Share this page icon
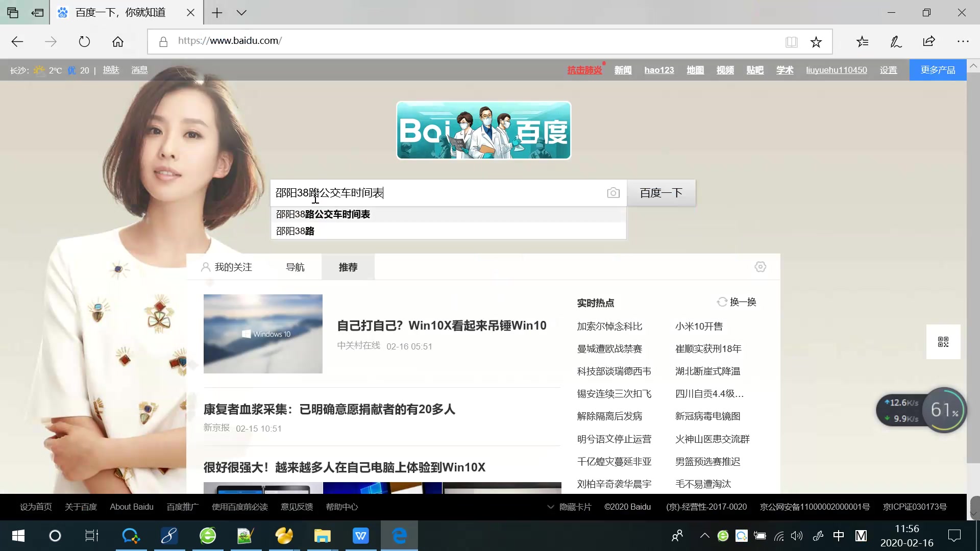Image resolution: width=980 pixels, height=551 pixels. click(929, 42)
